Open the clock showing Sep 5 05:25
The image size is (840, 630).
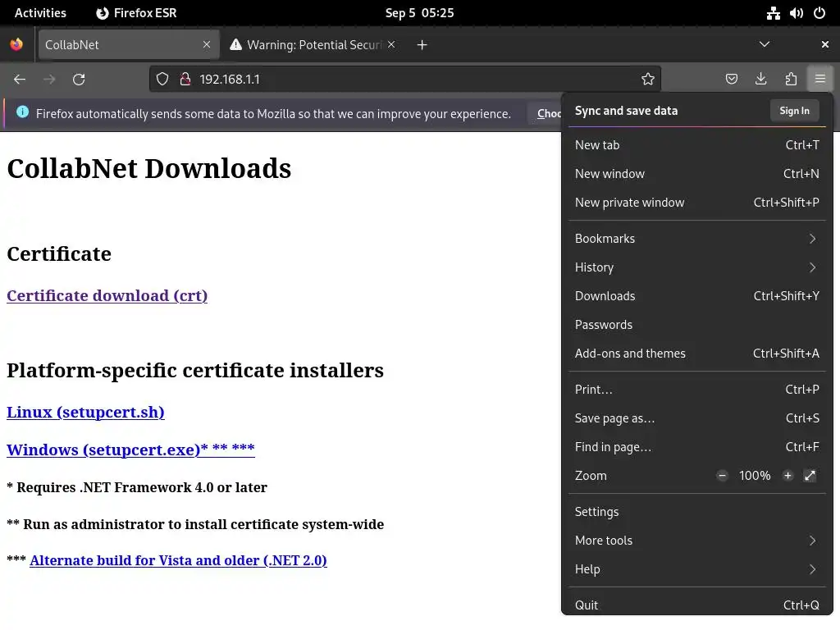(419, 13)
